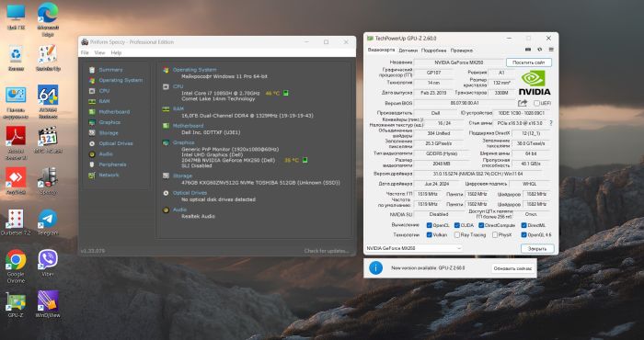Viewport: 644px width, 340px height.
Task: Toggle the OpenGL 4.6 checkbox
Action: [x=523, y=235]
